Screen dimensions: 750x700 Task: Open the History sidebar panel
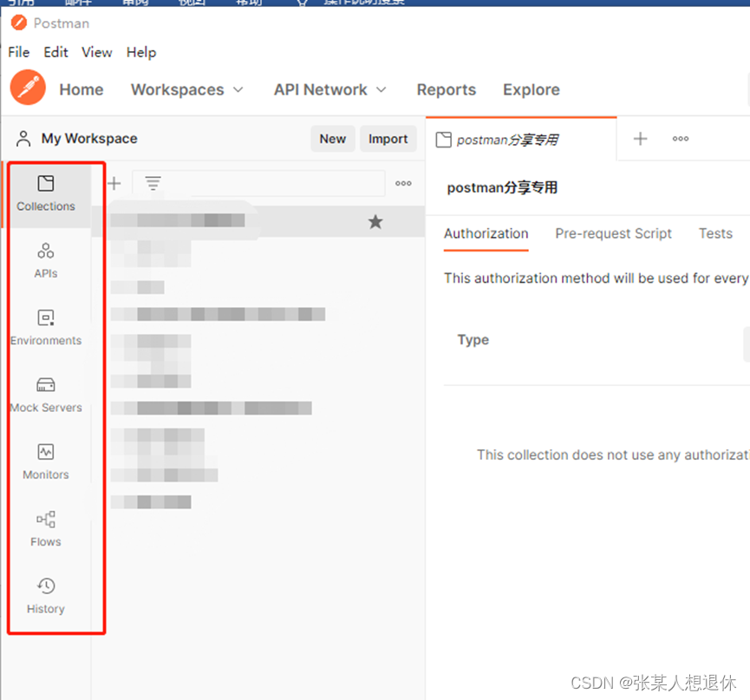[x=46, y=596]
